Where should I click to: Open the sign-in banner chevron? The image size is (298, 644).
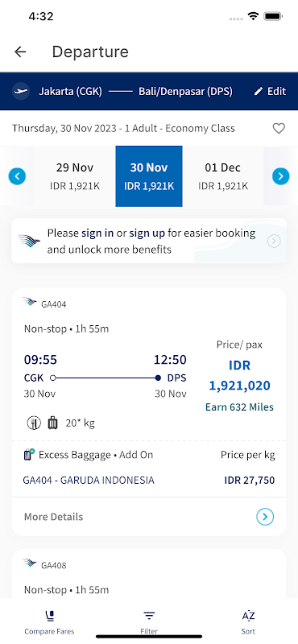click(x=274, y=241)
